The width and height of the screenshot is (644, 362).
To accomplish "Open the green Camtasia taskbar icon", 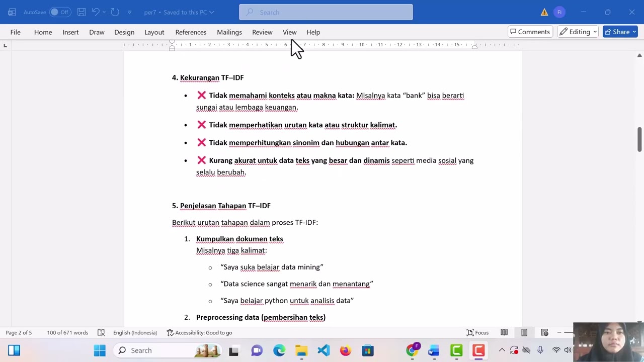I will [x=456, y=350].
